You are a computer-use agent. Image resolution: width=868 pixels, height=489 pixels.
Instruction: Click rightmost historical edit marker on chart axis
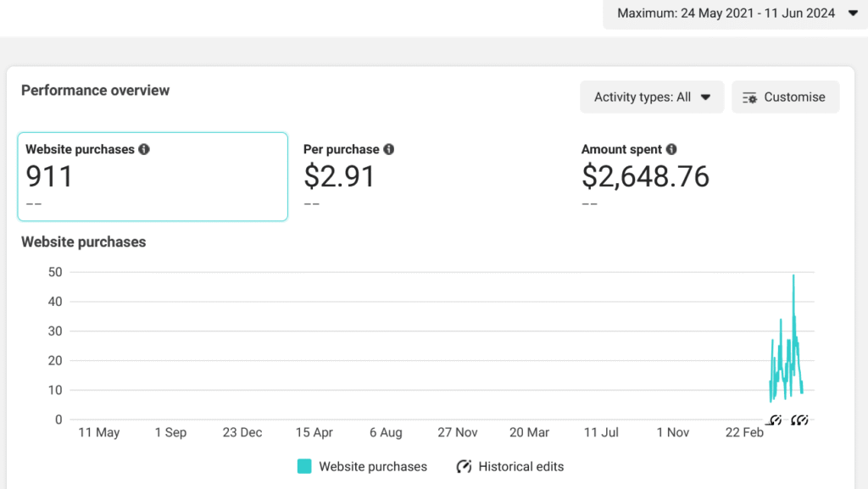click(x=802, y=420)
